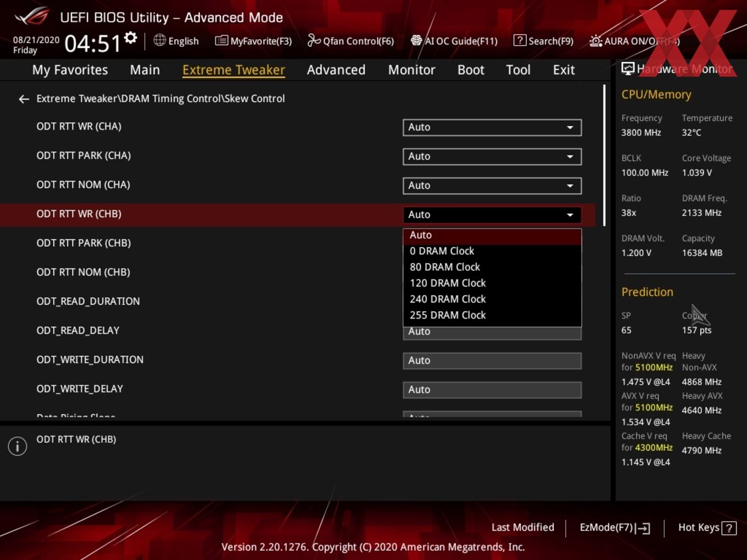Click the ODT_WRITE_DELAY value field
This screenshot has width=747, height=560.
click(x=492, y=390)
